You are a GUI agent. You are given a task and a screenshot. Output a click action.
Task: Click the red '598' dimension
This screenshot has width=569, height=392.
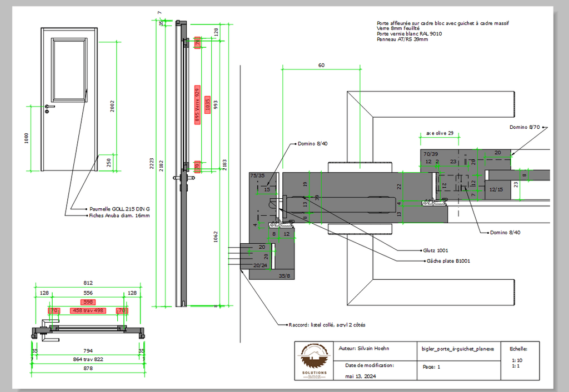click(88, 302)
